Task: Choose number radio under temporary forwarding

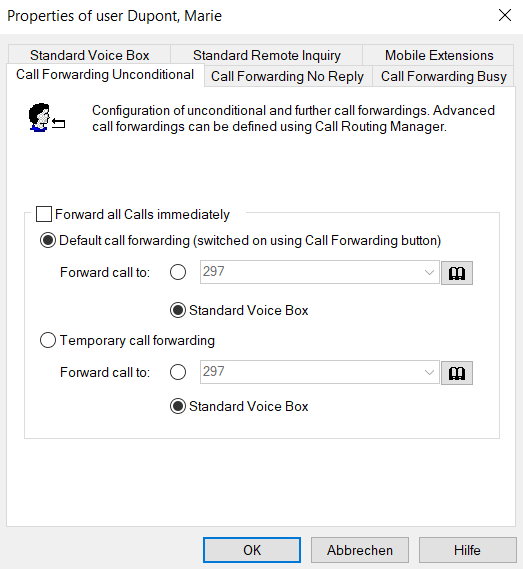Action: point(178,372)
